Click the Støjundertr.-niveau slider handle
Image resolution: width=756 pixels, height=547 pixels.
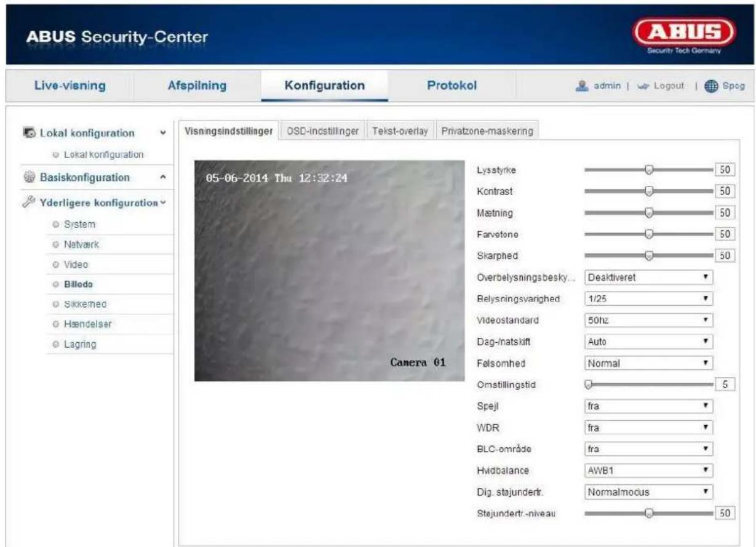click(648, 514)
